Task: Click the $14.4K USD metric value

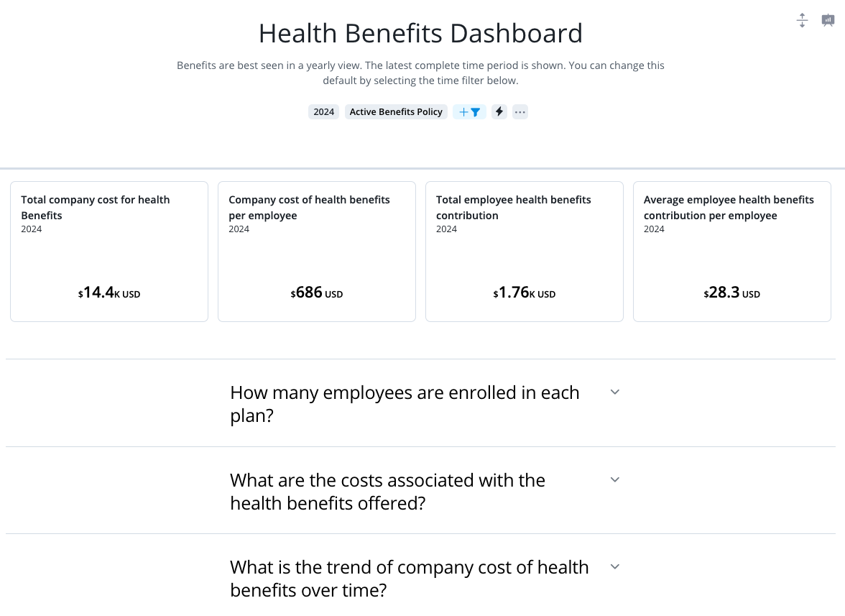Action: tap(109, 293)
